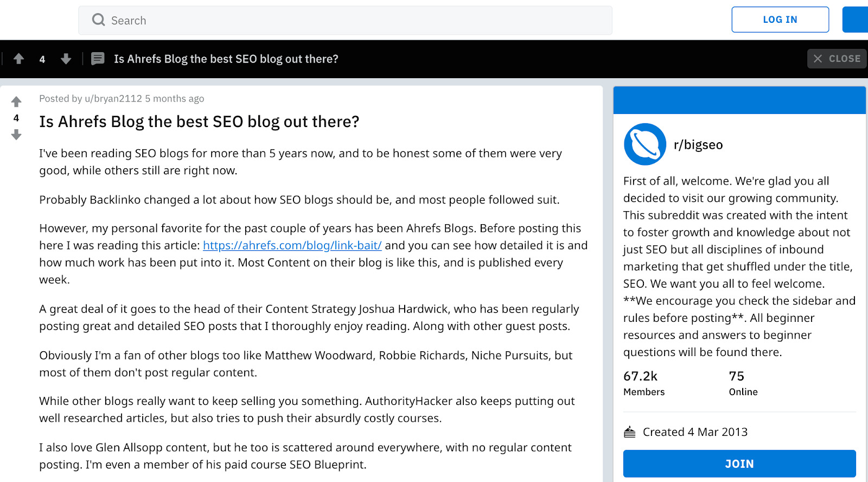868x482 pixels.
Task: Click the X icon on the CLOSE control
Action: pos(819,58)
